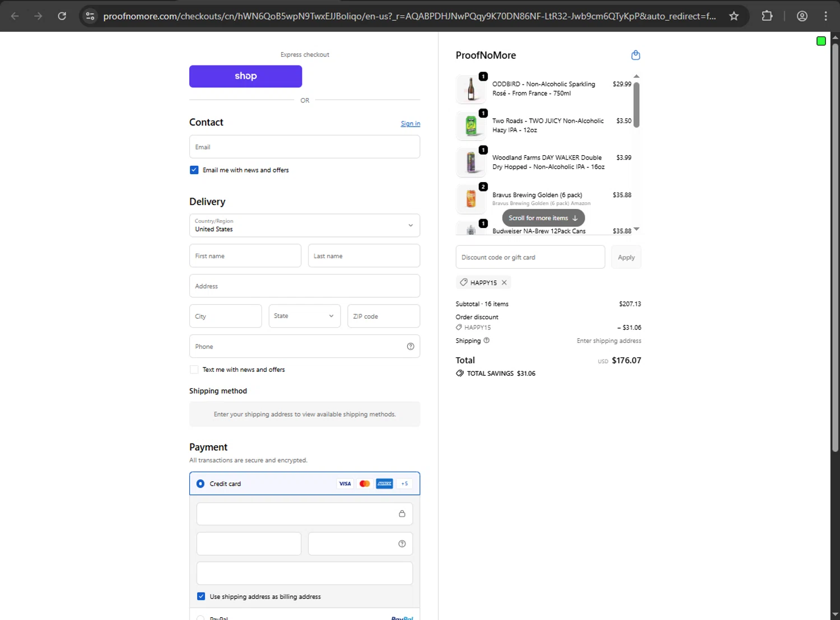Viewport: 840px width, 620px height.
Task: Open the Bravus Brewing Golden thumbnail
Action: click(x=471, y=199)
